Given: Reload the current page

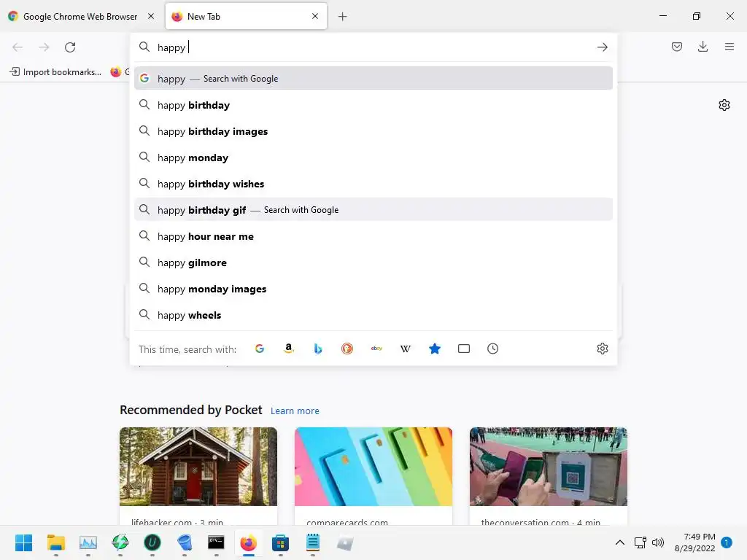Looking at the screenshot, I should 70,47.
